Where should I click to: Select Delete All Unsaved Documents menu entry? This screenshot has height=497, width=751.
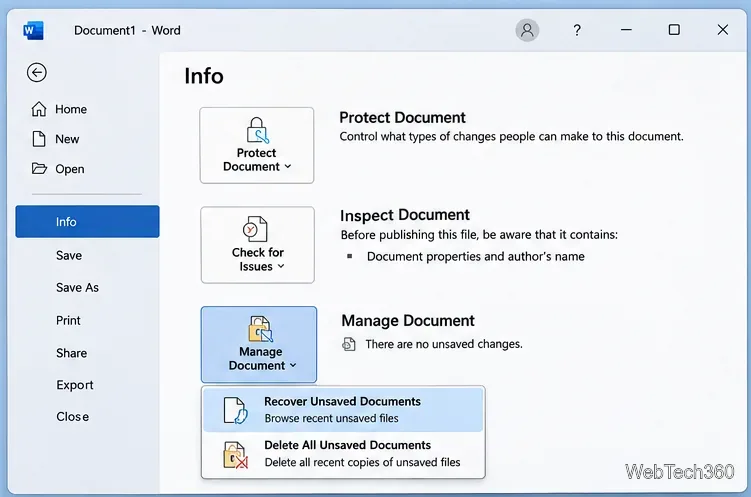(343, 454)
